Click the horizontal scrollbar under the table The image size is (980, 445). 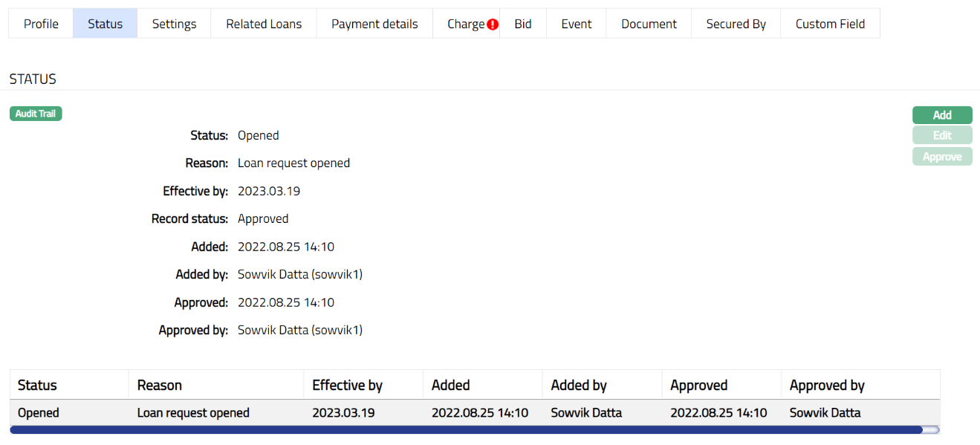[x=466, y=429]
